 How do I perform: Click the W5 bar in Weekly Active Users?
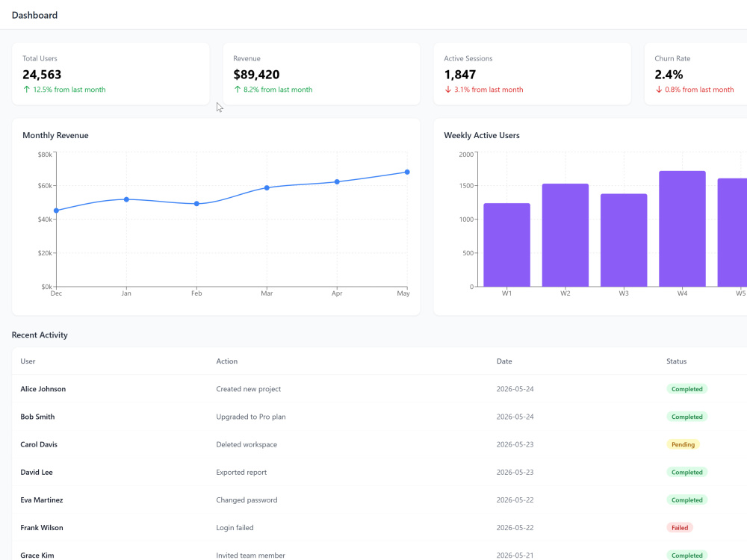click(732, 232)
